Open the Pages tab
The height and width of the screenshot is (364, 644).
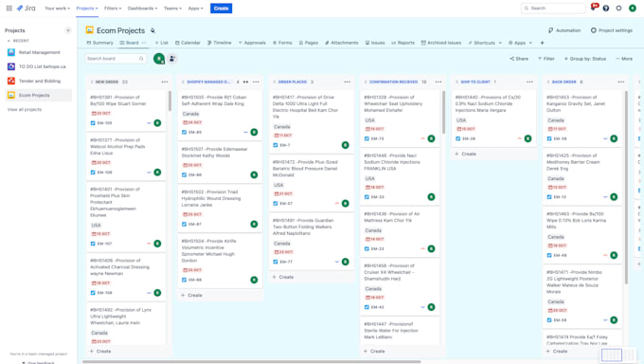point(309,43)
